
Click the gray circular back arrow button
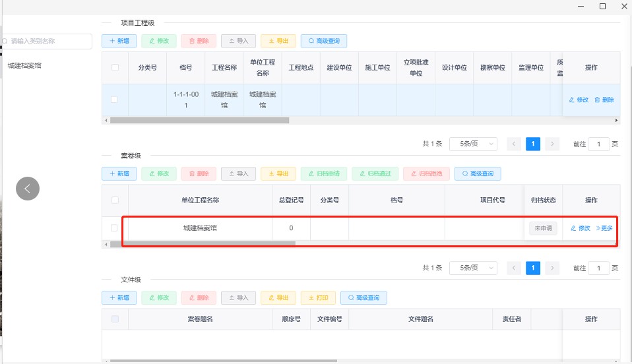coord(28,188)
